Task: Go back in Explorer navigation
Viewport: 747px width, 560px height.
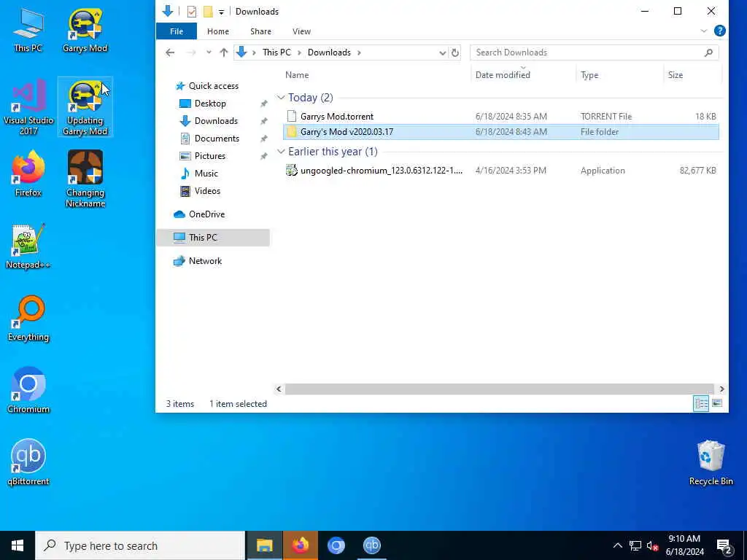Action: tap(170, 52)
